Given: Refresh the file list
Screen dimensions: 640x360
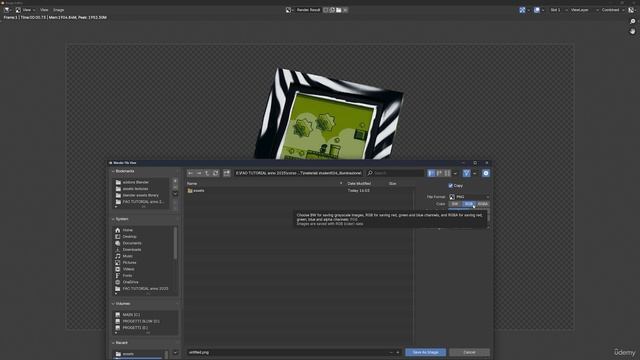Looking at the screenshot, I should pos(216,173).
